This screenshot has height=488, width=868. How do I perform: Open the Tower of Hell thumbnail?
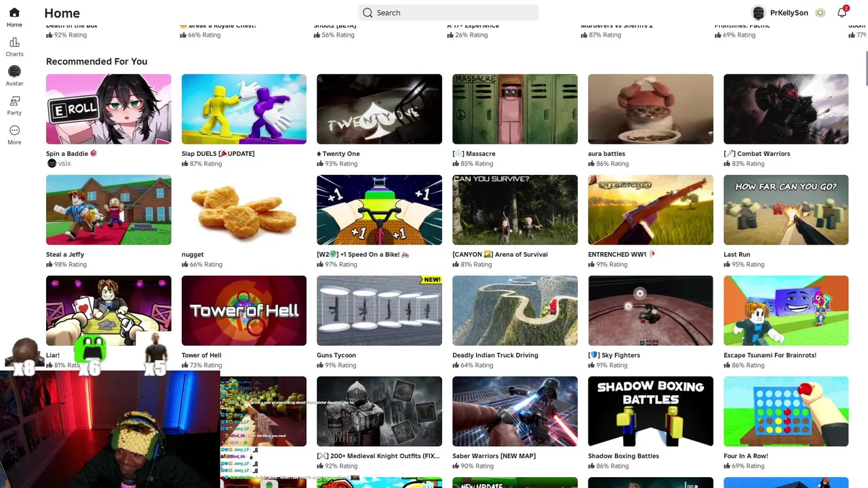(244, 310)
